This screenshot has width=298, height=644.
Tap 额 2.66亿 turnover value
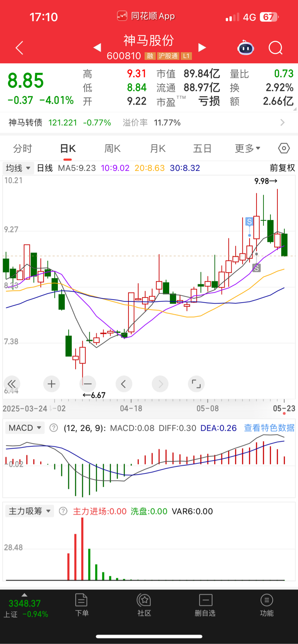278,101
